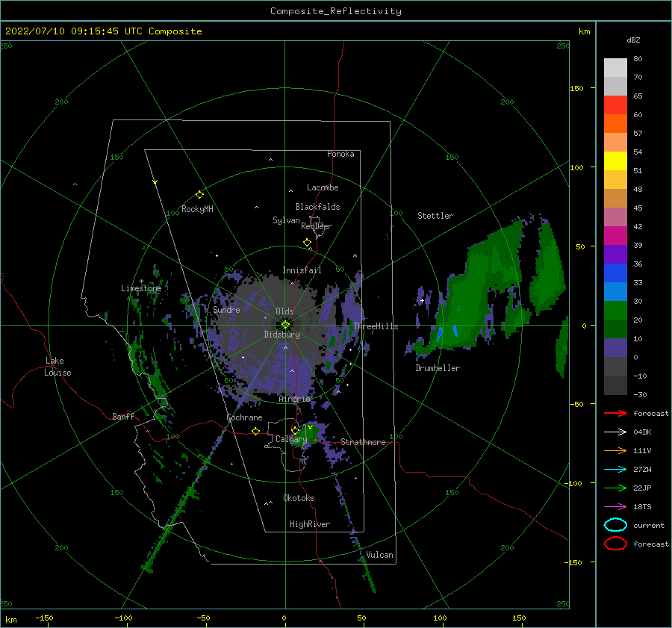Viewport: 672px width, 628px height.
Task: Click the Cochrane label
Action: click(x=244, y=417)
